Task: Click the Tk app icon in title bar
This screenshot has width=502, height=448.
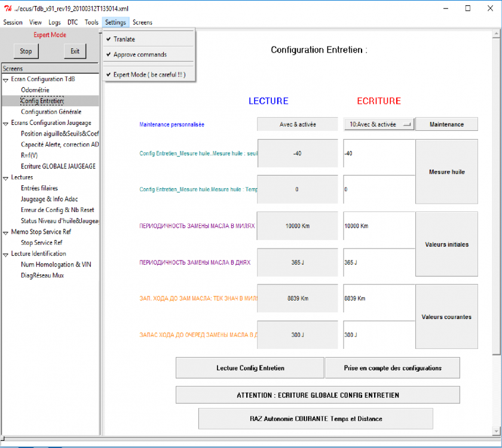Action: 8,8
